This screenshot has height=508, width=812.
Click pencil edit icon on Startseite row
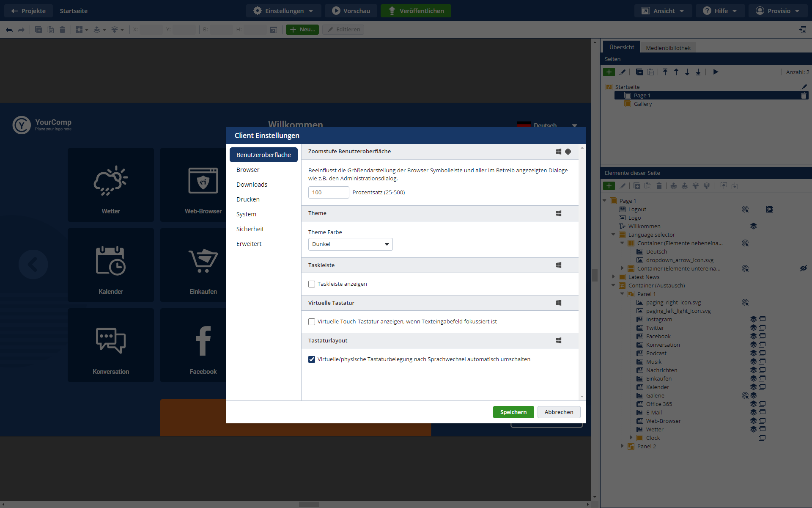(x=804, y=87)
